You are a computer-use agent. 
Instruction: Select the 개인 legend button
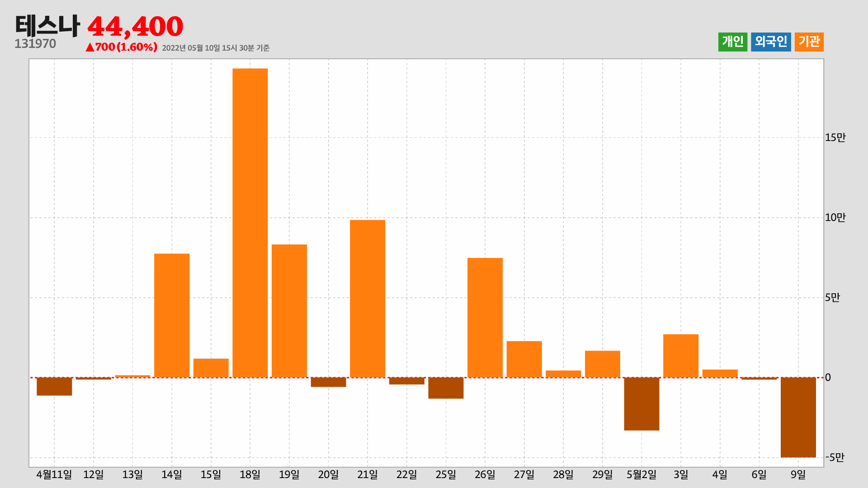(x=733, y=42)
